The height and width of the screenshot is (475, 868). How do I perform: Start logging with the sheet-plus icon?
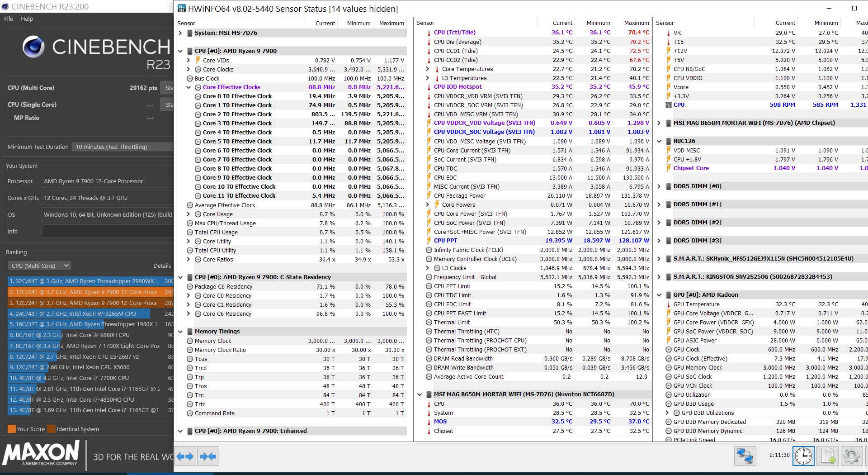[x=828, y=456]
